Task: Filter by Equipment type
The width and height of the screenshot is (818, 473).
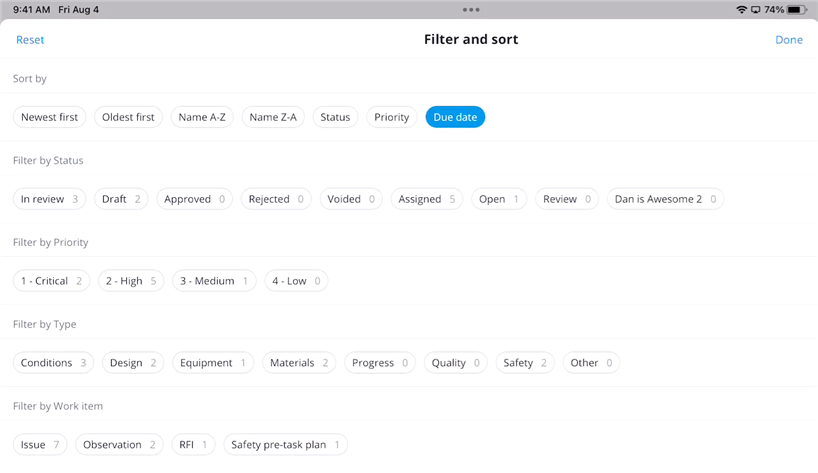Action: pos(212,363)
